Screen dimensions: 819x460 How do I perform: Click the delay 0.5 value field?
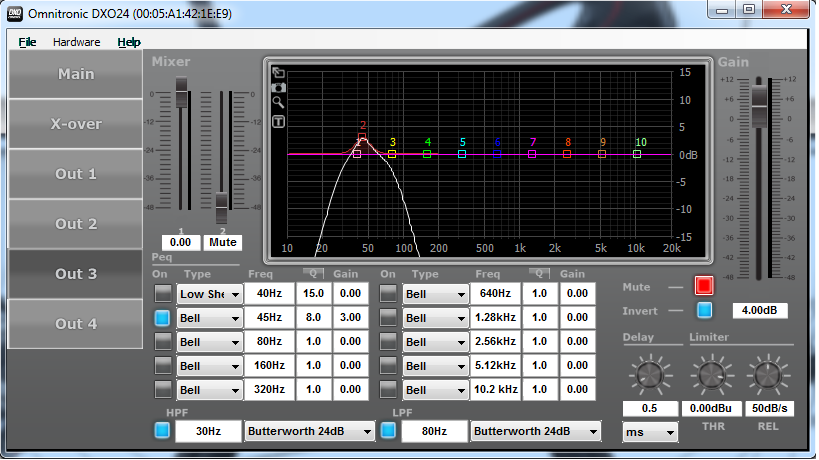649,408
